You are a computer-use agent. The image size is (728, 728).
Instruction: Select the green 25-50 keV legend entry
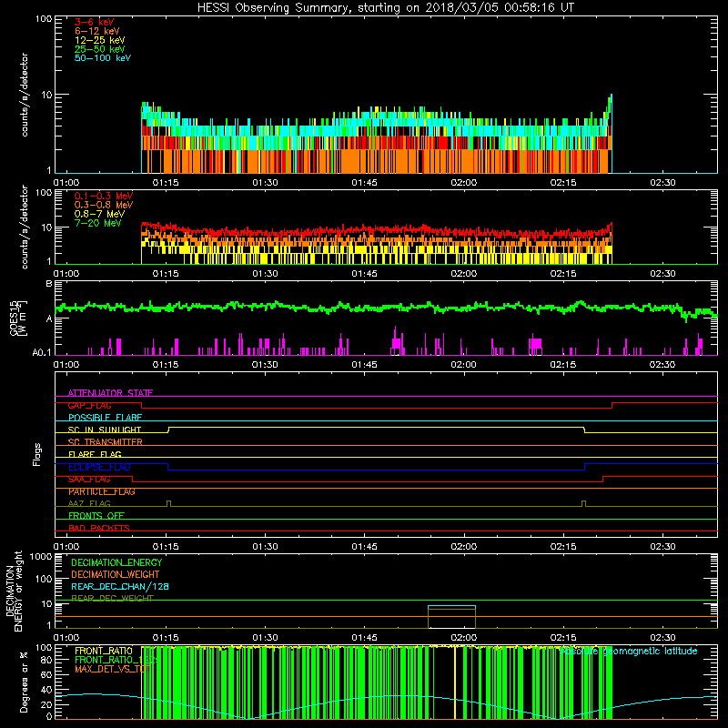(x=100, y=49)
